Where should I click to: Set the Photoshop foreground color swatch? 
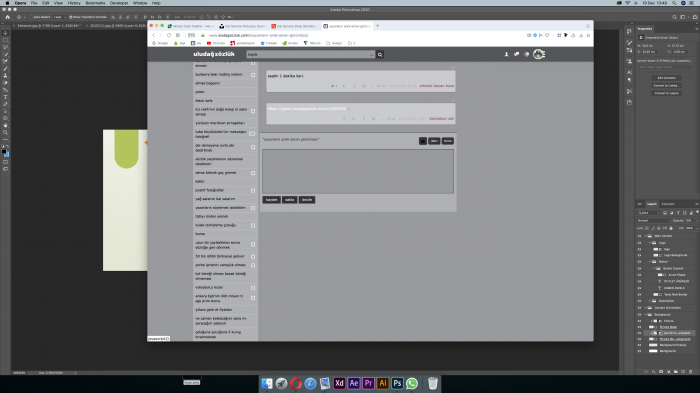[4, 152]
